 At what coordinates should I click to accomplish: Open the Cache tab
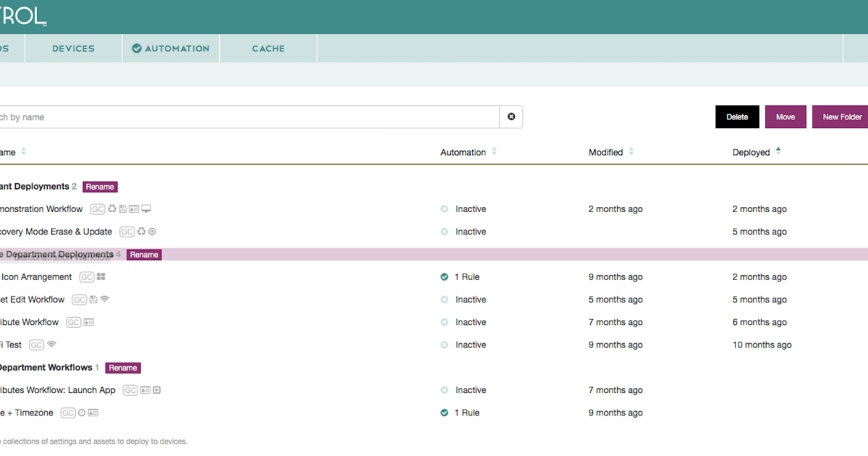coord(268,48)
